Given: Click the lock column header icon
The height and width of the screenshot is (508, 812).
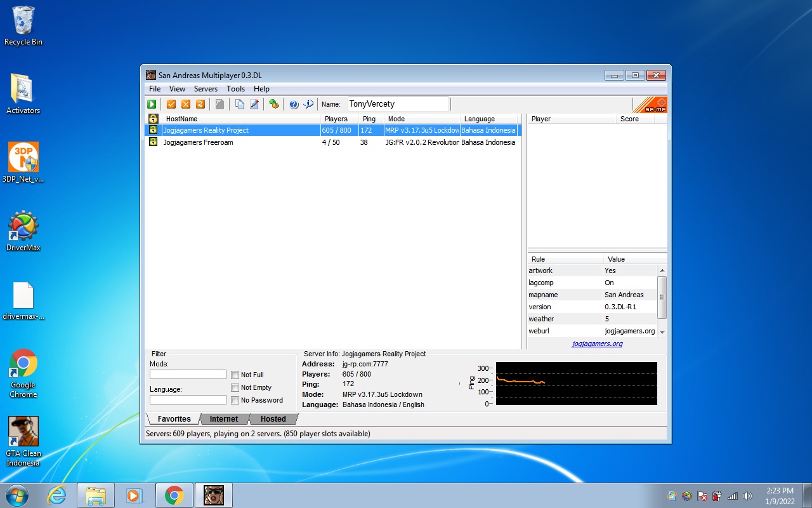Looking at the screenshot, I should click(x=153, y=119).
